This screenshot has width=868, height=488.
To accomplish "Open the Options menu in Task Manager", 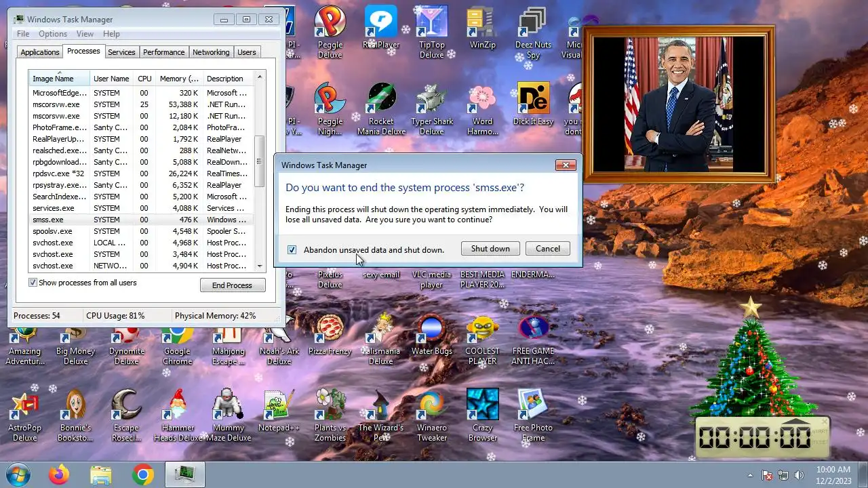I will [x=53, y=34].
